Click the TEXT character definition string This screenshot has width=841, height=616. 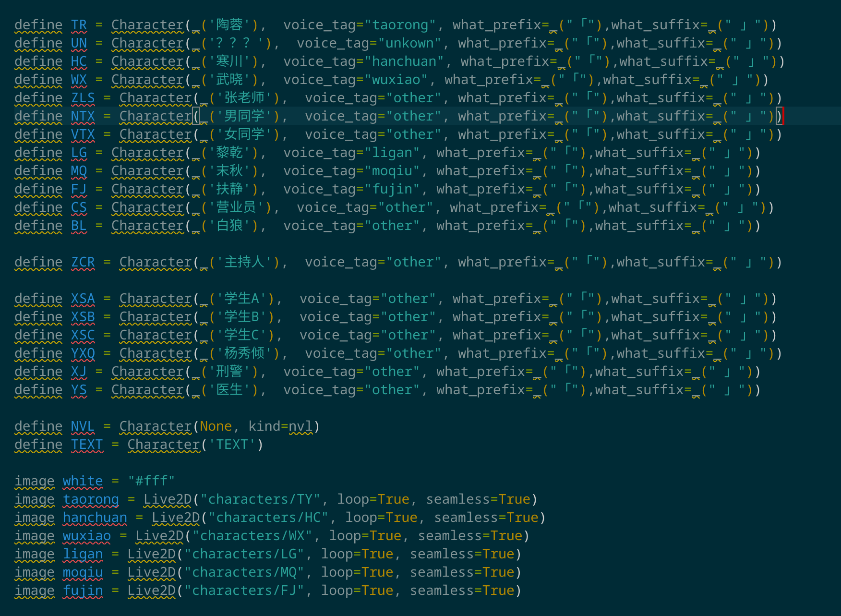[231, 444]
